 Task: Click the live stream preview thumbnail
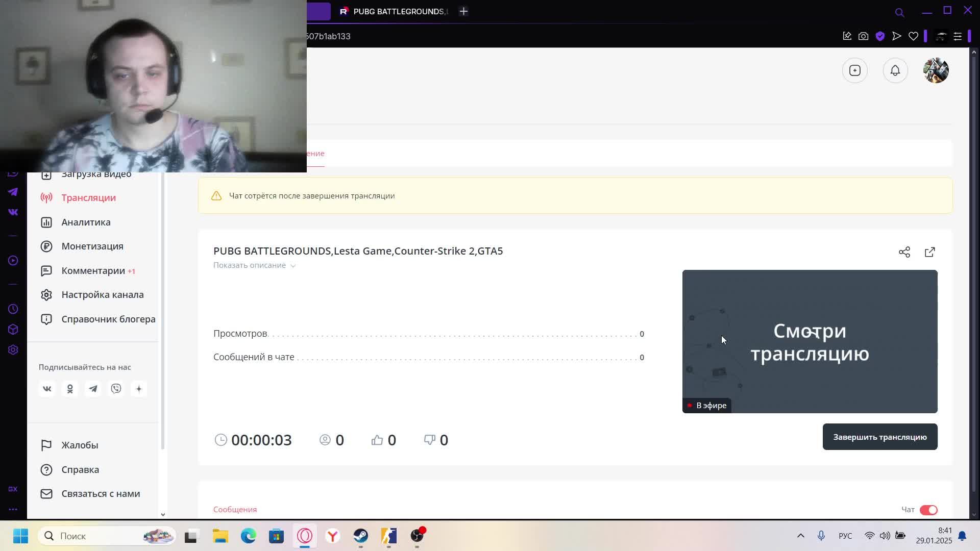pos(810,341)
